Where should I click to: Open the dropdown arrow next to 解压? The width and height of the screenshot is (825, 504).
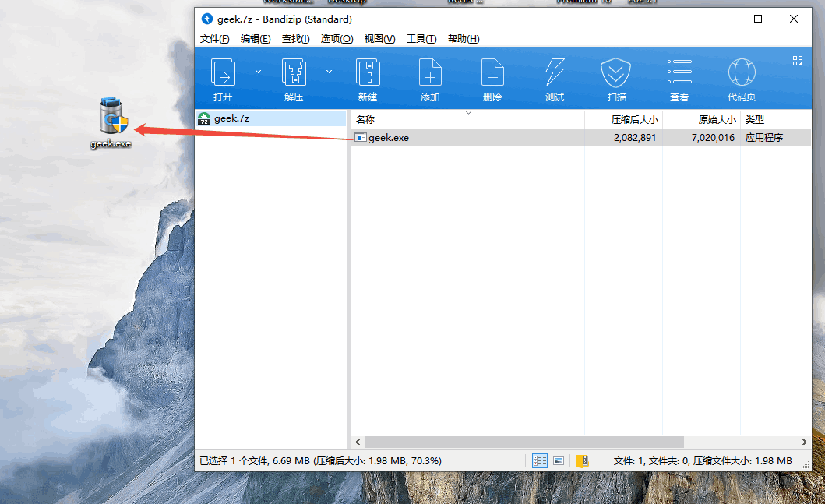[x=329, y=72]
